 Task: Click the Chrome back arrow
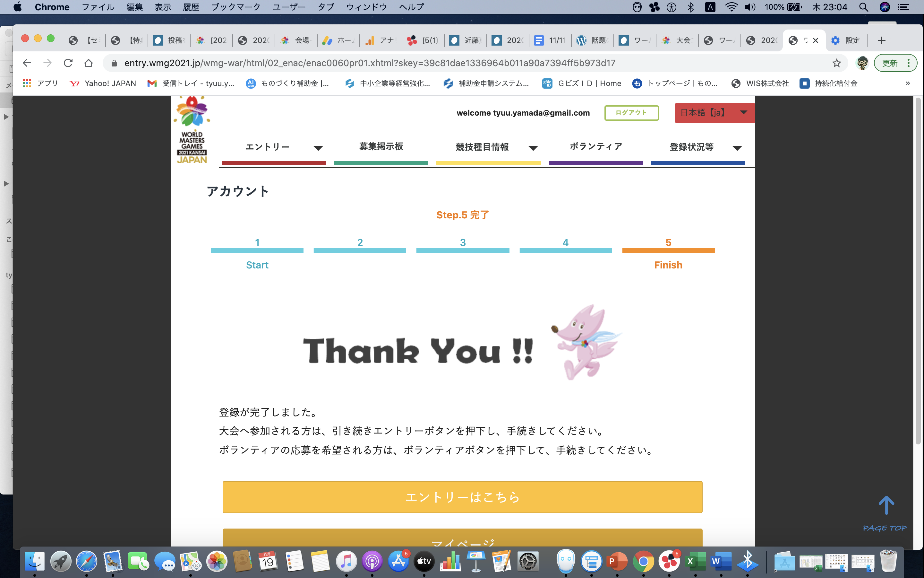(27, 63)
